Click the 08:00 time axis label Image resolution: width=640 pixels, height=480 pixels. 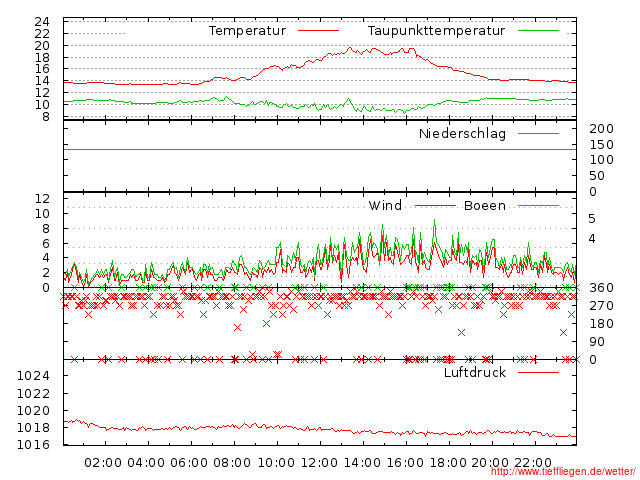point(232,463)
